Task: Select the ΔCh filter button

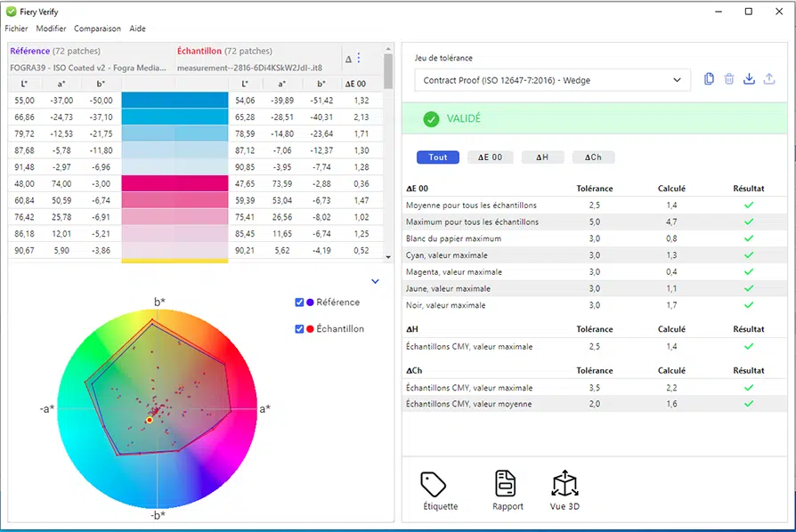Action: (x=593, y=157)
